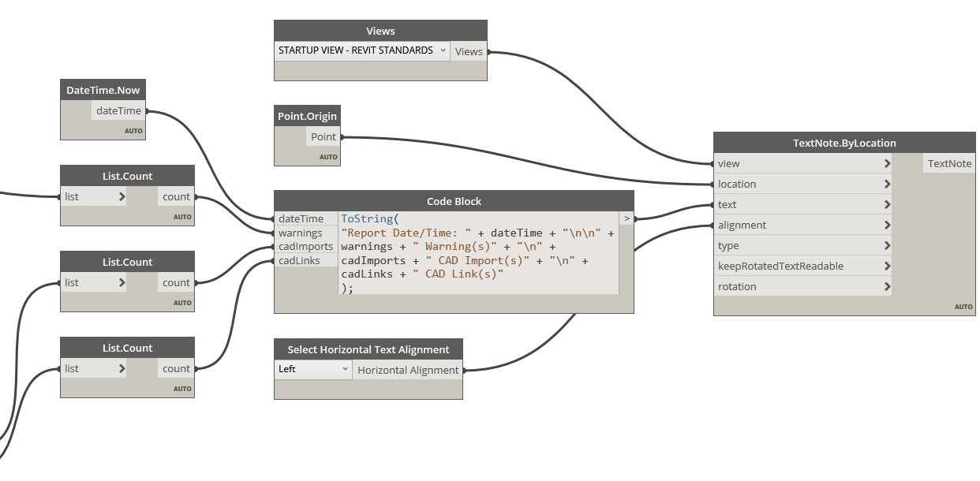
Task: Click the warnings input port on Code Block
Action: click(x=306, y=233)
